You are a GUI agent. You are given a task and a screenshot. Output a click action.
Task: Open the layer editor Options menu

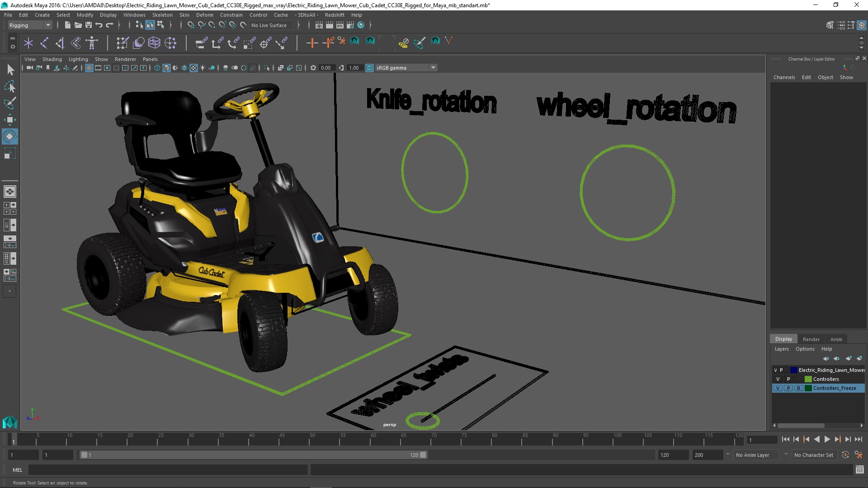tap(805, 349)
